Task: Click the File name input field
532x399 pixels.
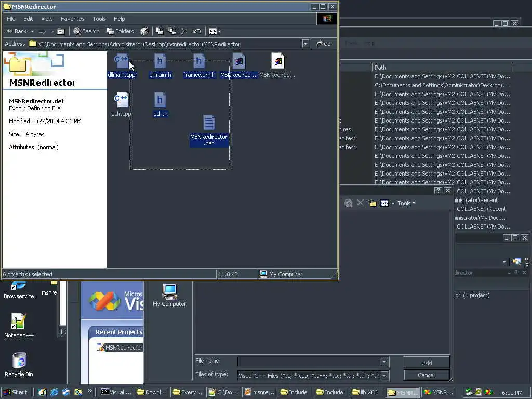Action: point(309,362)
